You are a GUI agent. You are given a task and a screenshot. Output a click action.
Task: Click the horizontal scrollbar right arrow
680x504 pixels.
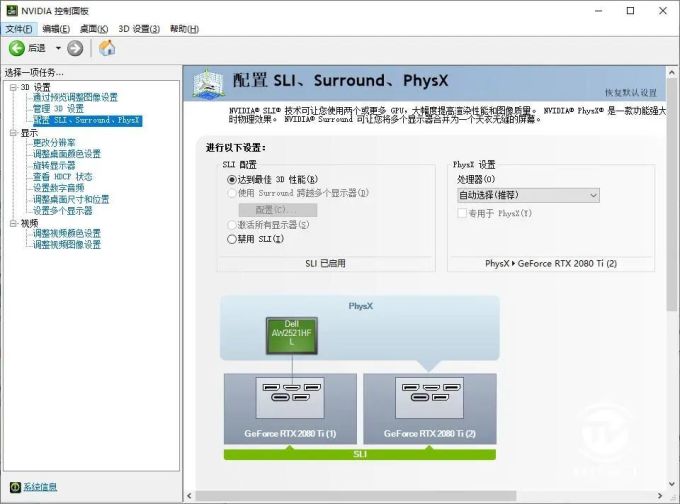(660, 495)
